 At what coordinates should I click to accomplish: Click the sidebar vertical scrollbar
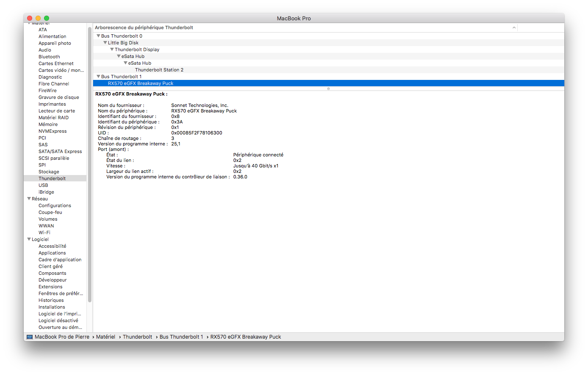pos(90,165)
